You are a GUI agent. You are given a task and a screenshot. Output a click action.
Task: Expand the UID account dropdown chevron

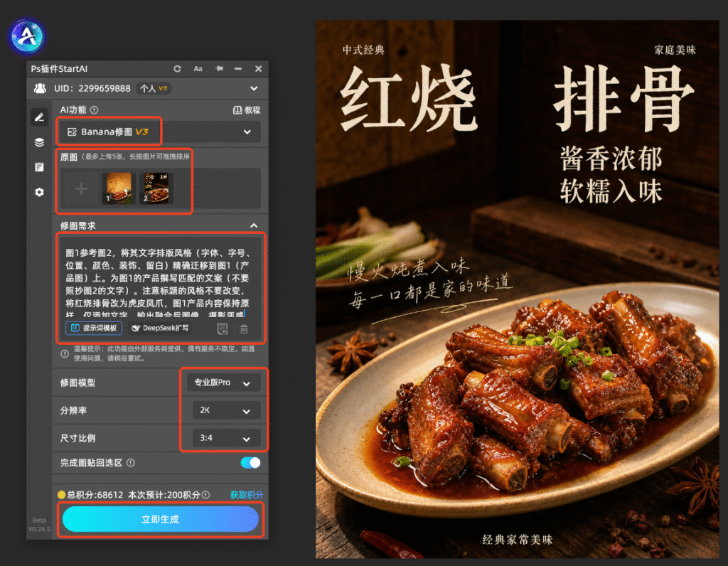pos(254,88)
